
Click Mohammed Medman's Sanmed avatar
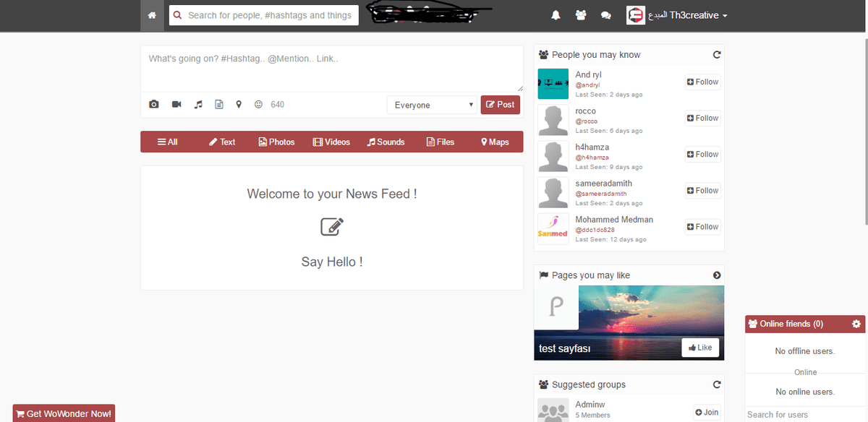(553, 228)
